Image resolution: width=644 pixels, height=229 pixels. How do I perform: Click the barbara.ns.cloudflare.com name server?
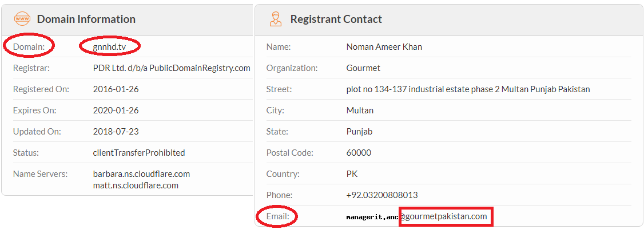[x=142, y=174]
